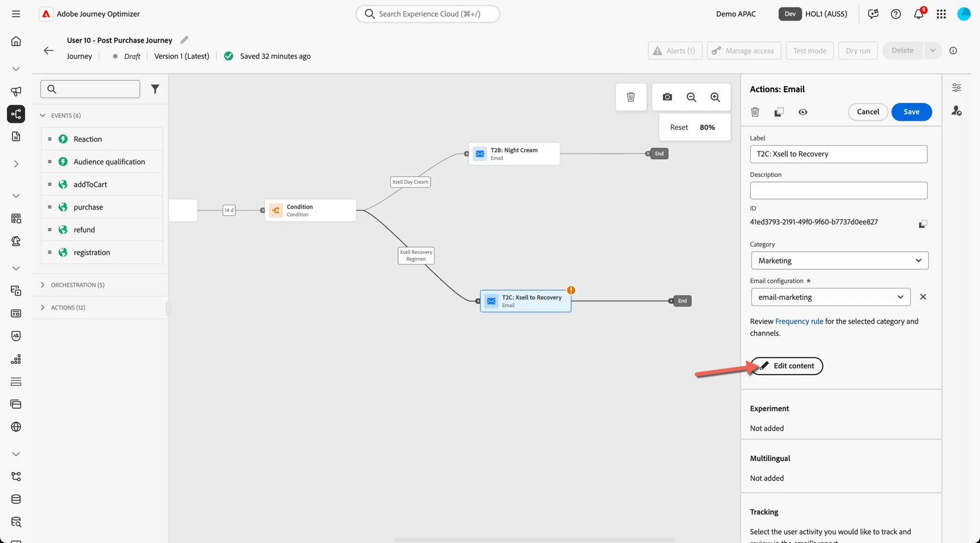The height and width of the screenshot is (543, 980).
Task: Open the help question mark icon
Action: pos(896,14)
